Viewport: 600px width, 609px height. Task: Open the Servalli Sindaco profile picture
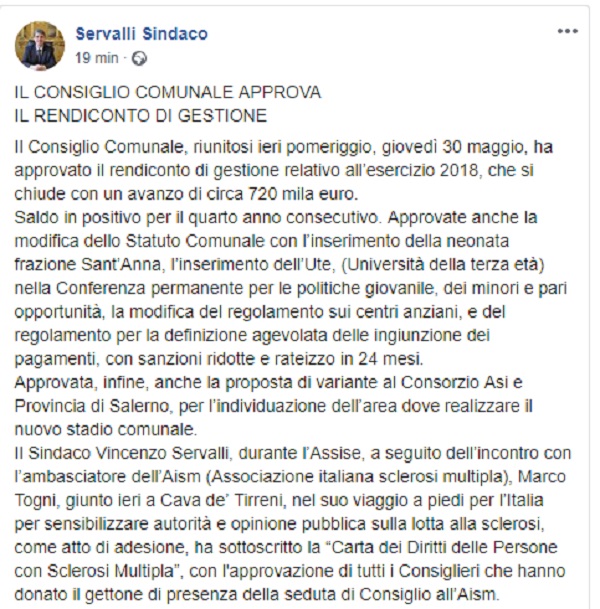coord(40,45)
